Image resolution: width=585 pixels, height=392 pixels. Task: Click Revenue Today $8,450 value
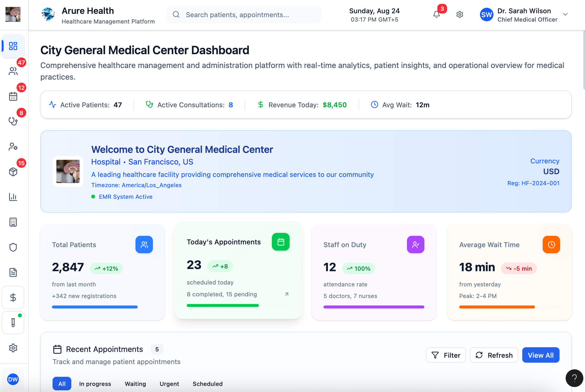click(x=335, y=105)
